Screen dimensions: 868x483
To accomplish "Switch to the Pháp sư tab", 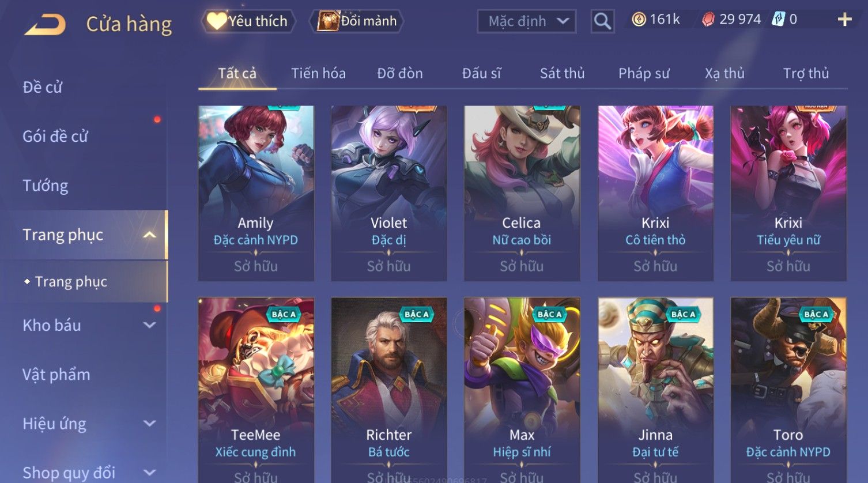I will point(644,73).
